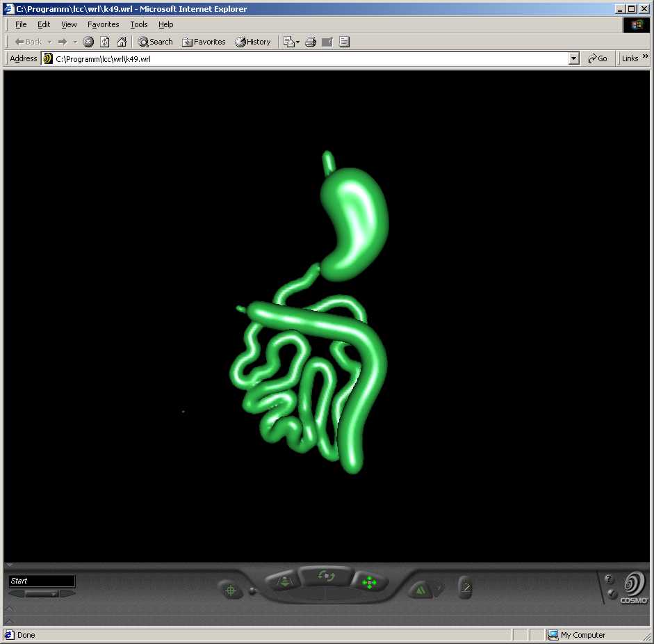This screenshot has height=644, width=654.
Task: Click the Print icon
Action: pyautogui.click(x=310, y=42)
